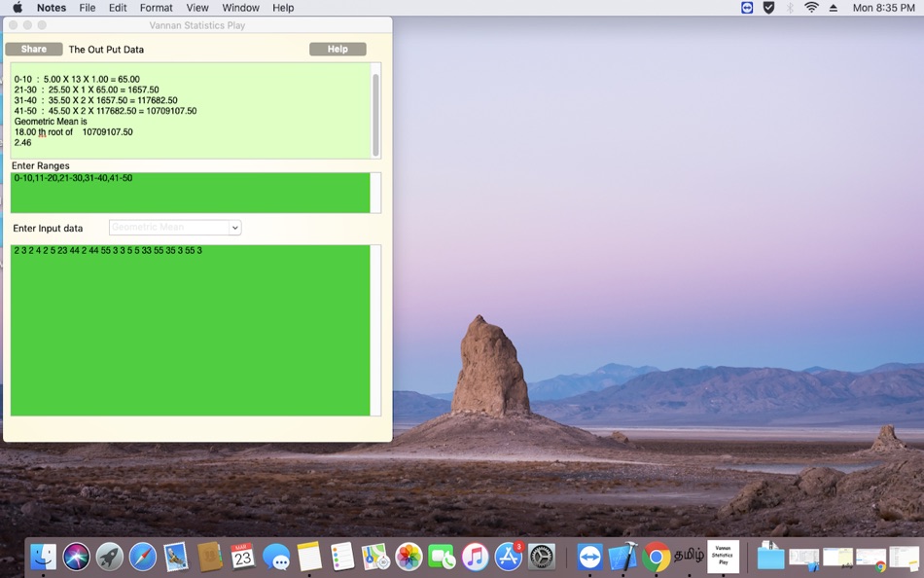Open the Window menu in the menu bar
924x578 pixels.
pyautogui.click(x=240, y=8)
